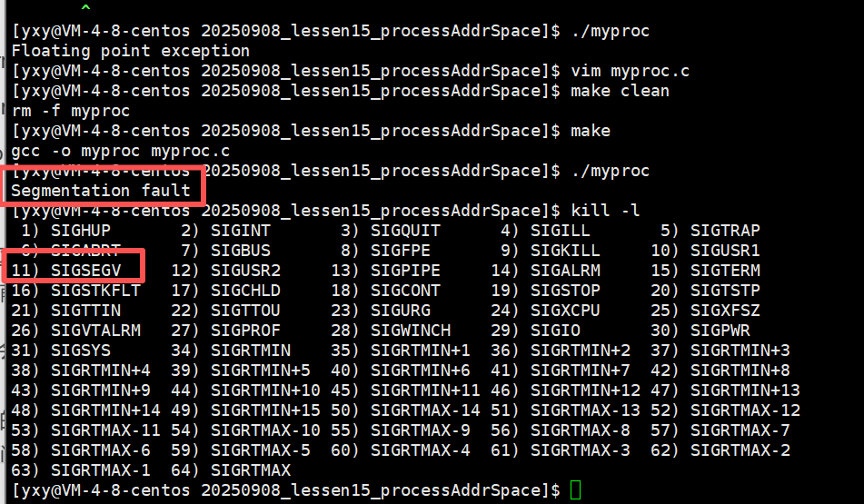Select the SIGUSR1 signal entry

coord(705,251)
